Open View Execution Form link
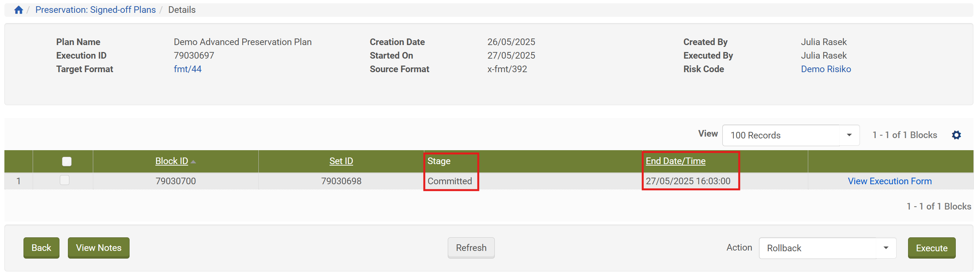The width and height of the screenshot is (980, 278). point(889,181)
